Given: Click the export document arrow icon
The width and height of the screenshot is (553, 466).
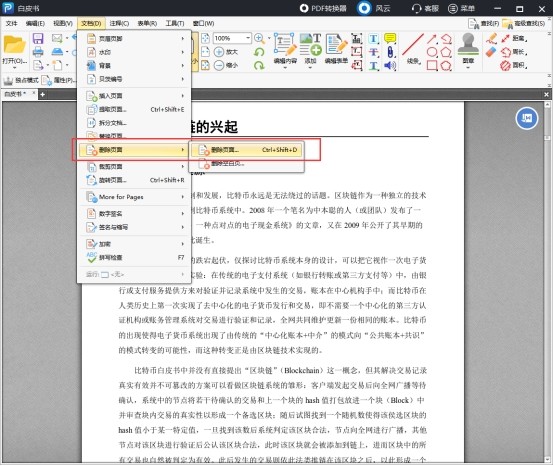Looking at the screenshot, I should tap(38, 65).
